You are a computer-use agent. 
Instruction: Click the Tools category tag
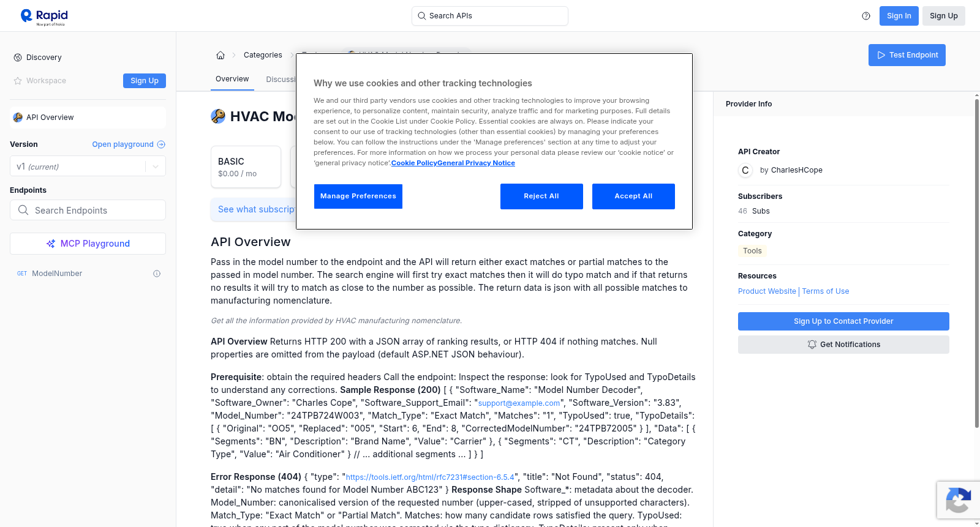tap(752, 251)
